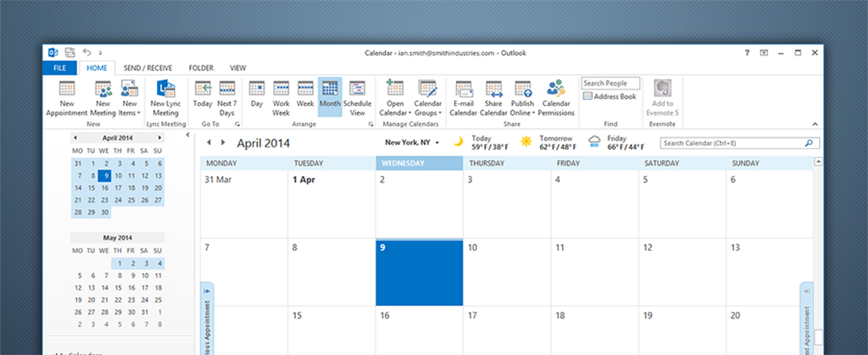Switch to Schedule View
Screen dimensions: 868x355
coord(357,98)
